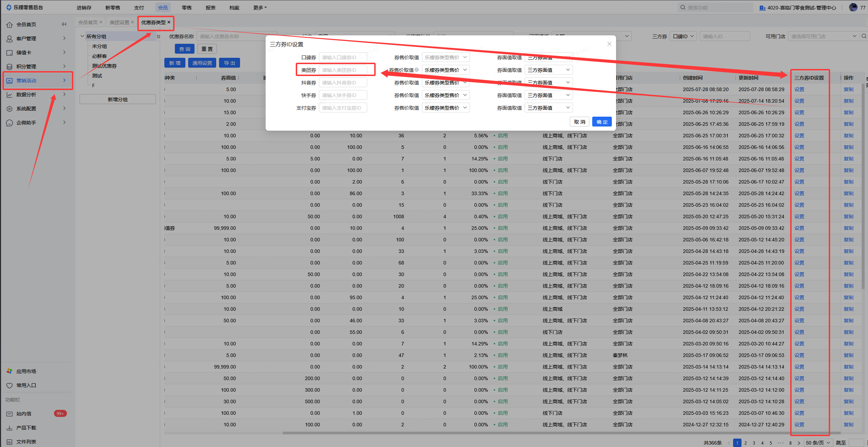Screen dimensions: 868x447
Task: Go to page 2 in pagination
Action: coord(746,443)
